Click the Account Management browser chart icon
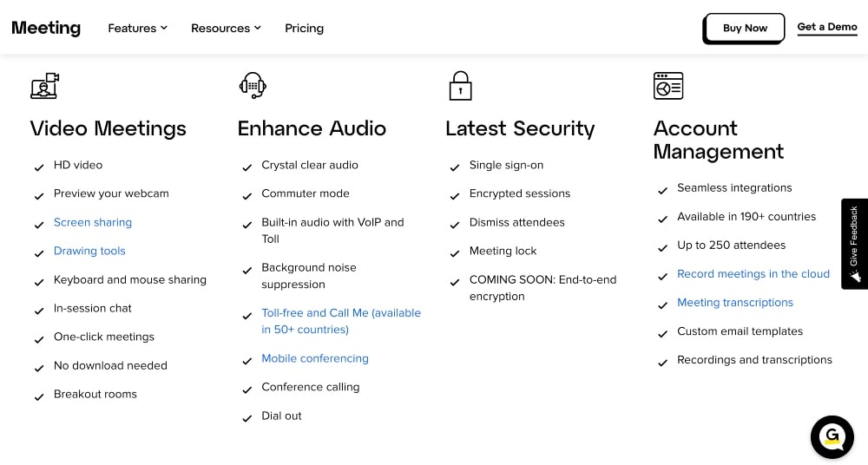 click(668, 86)
